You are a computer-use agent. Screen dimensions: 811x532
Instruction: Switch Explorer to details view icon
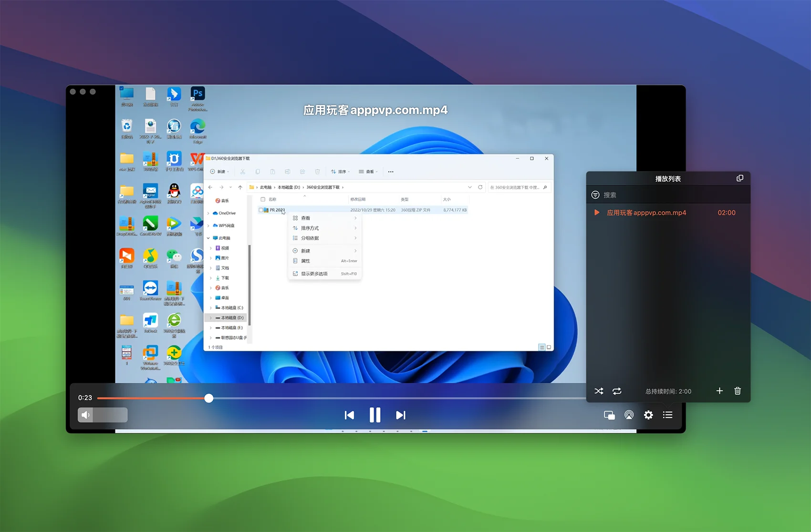[542, 347]
